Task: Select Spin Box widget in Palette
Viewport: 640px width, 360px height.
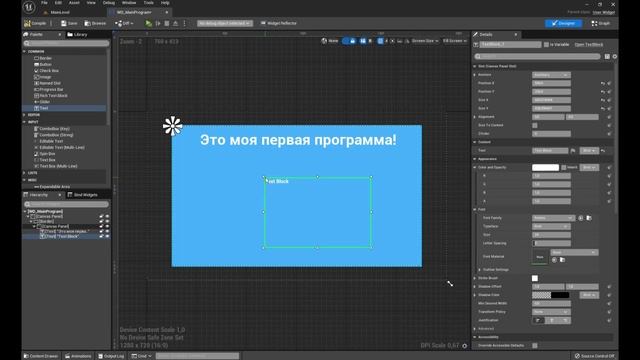Action: [x=45, y=154]
